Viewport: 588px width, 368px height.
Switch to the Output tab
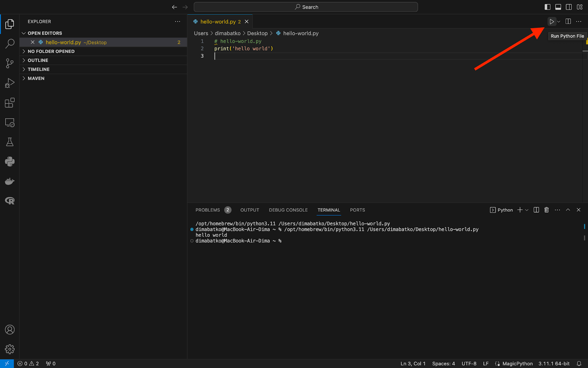click(250, 210)
